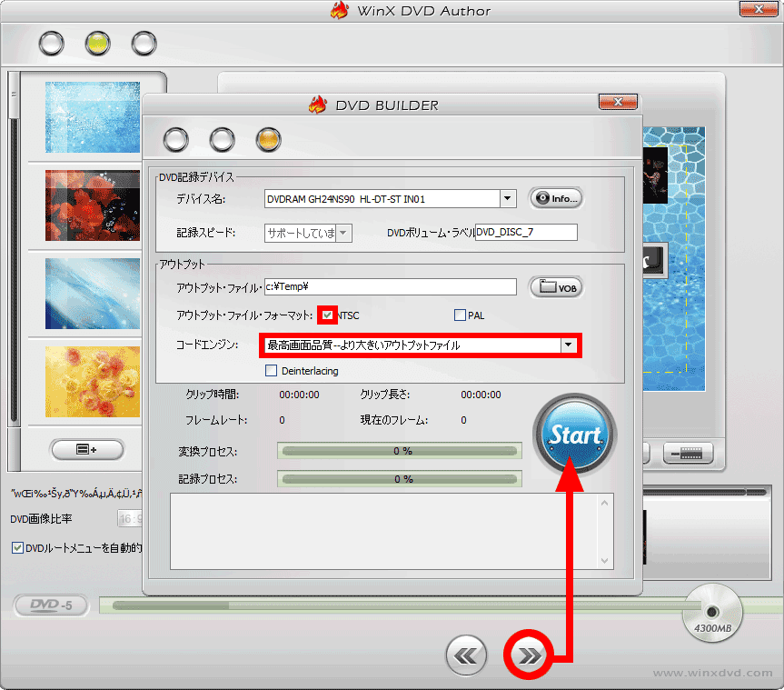Click the next step double-arrow button

tap(529, 655)
